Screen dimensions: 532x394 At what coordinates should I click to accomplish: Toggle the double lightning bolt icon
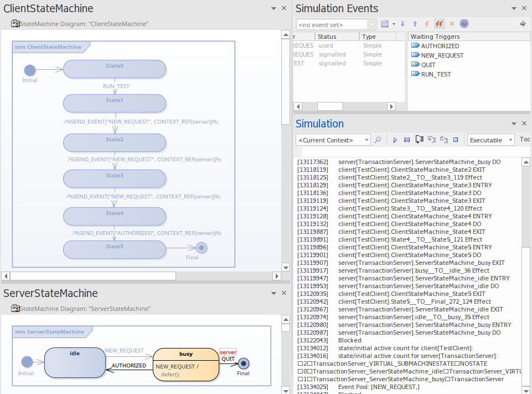(x=439, y=24)
